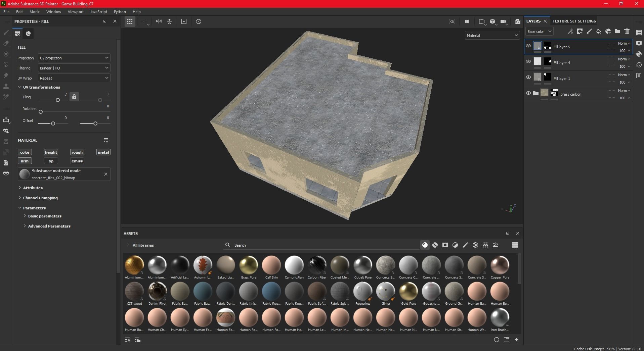Image resolution: width=644 pixels, height=351 pixels.
Task: Open the Edit menu
Action: coord(19,12)
